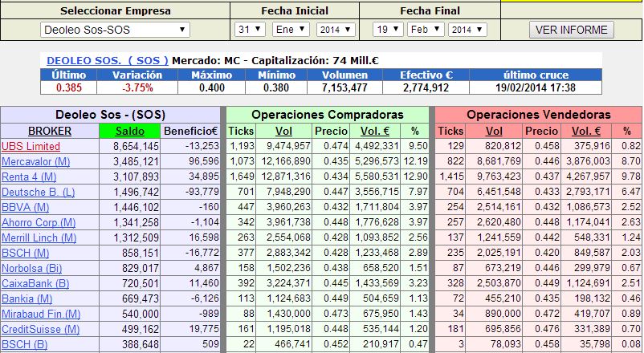The height and width of the screenshot is (353, 644).
Task: Open the start year dropdown next to Ene
Action: click(336, 30)
